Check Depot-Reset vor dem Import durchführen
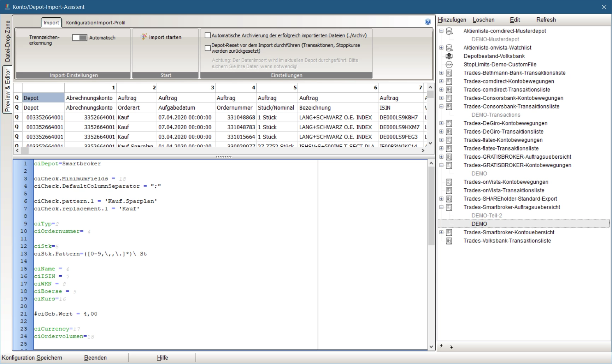This screenshot has width=612, height=364. pos(208,48)
